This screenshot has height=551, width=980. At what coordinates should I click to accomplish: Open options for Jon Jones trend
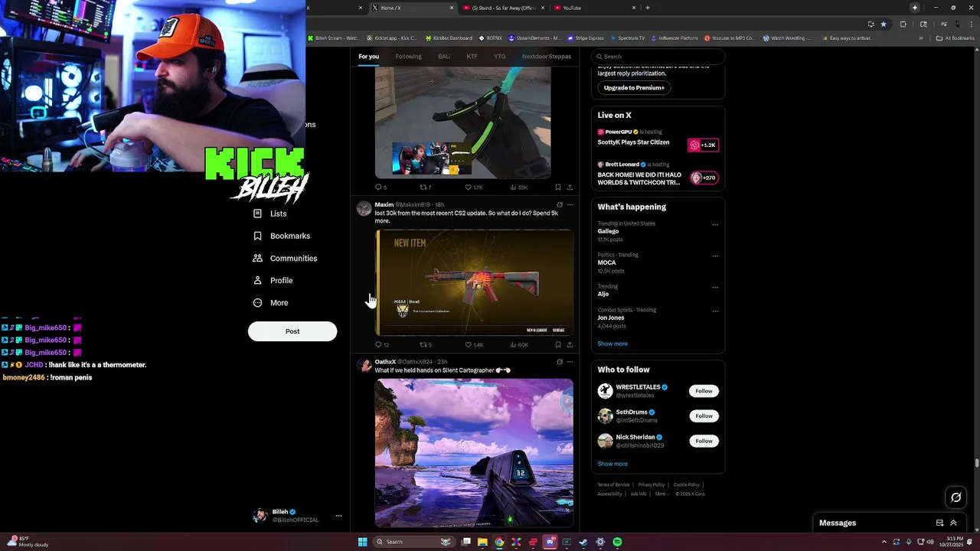coord(715,311)
